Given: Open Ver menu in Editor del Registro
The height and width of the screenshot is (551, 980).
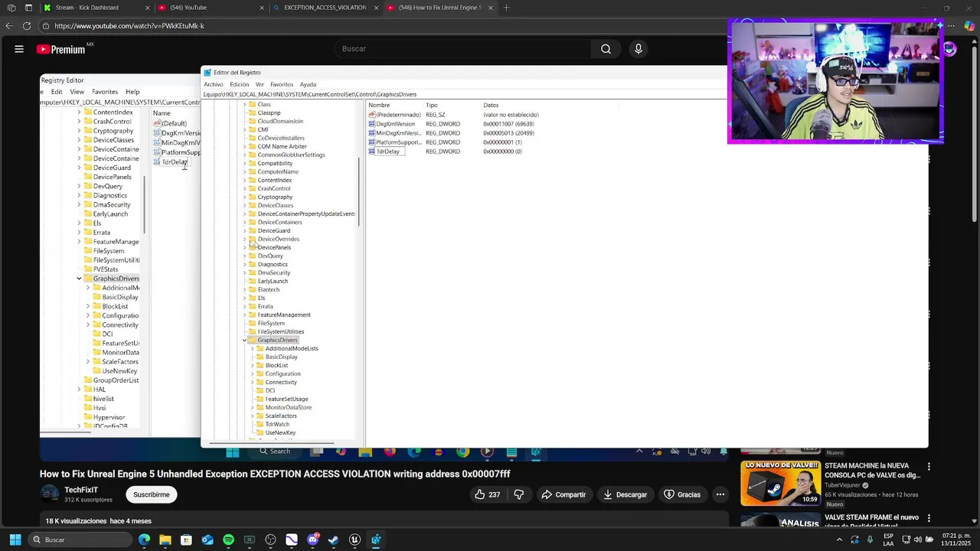Looking at the screenshot, I should click(260, 84).
